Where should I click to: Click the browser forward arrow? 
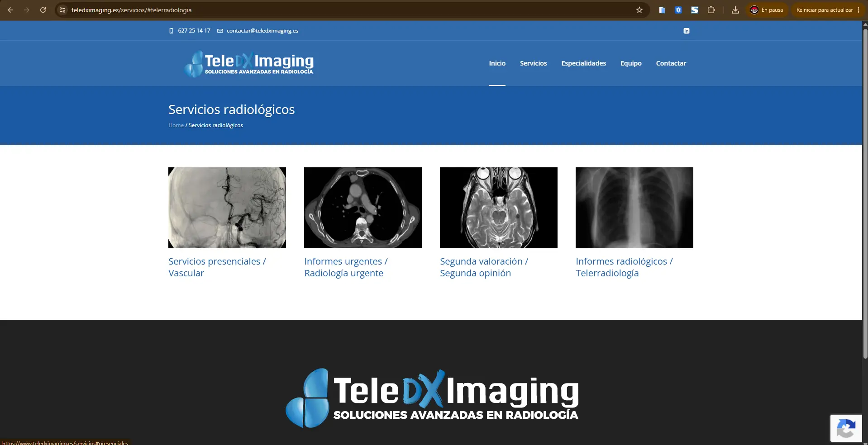coord(27,10)
